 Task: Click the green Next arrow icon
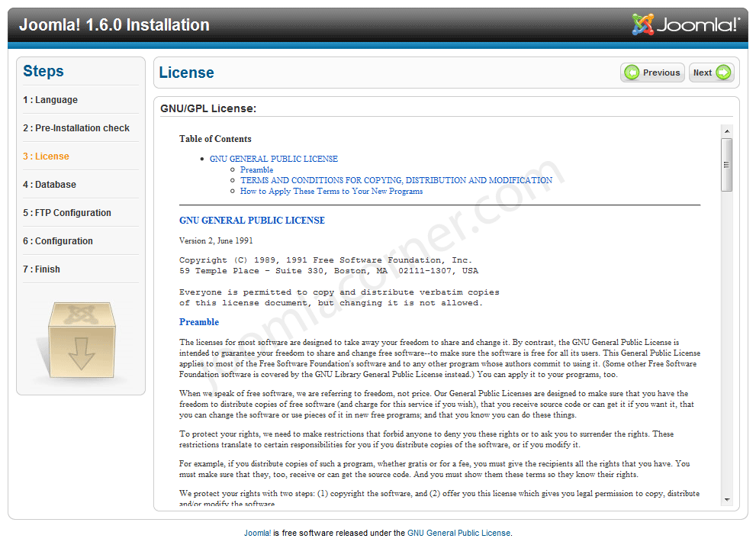[x=723, y=73]
